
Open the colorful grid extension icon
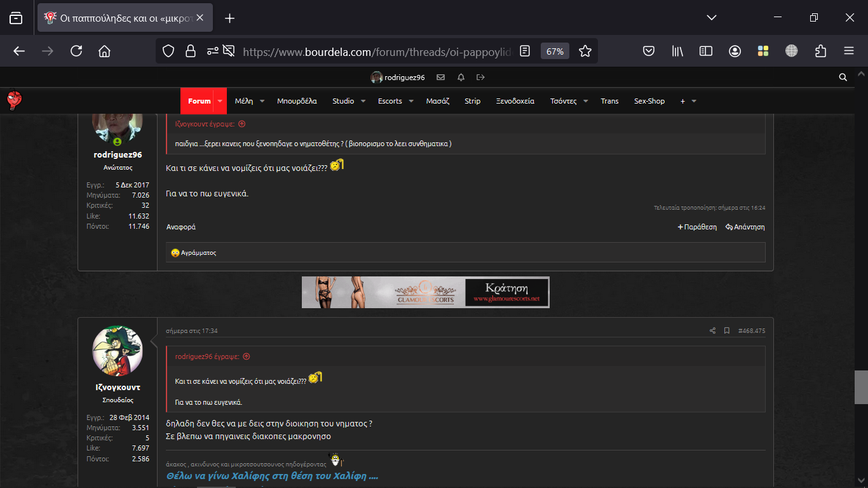(763, 51)
